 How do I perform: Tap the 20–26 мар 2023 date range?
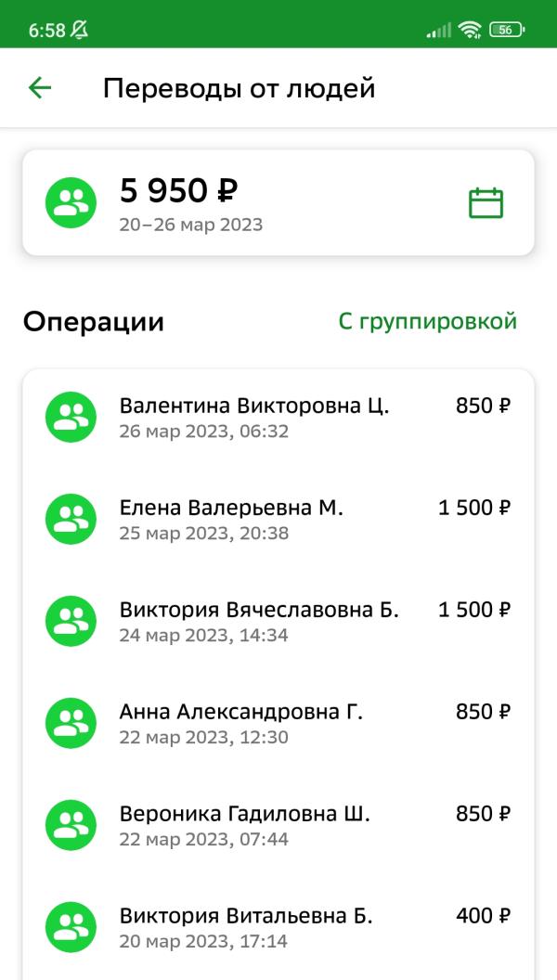[191, 225]
